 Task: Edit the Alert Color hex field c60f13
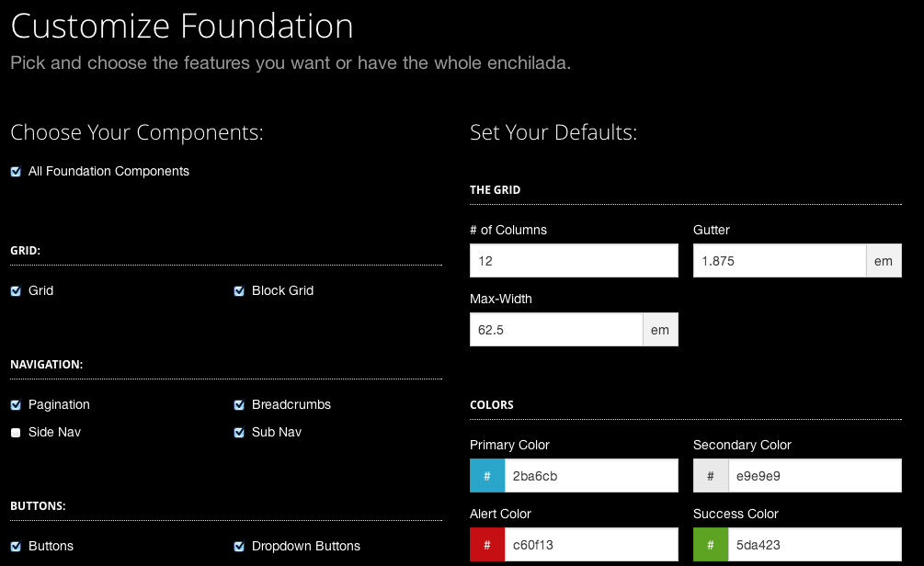[x=591, y=545]
